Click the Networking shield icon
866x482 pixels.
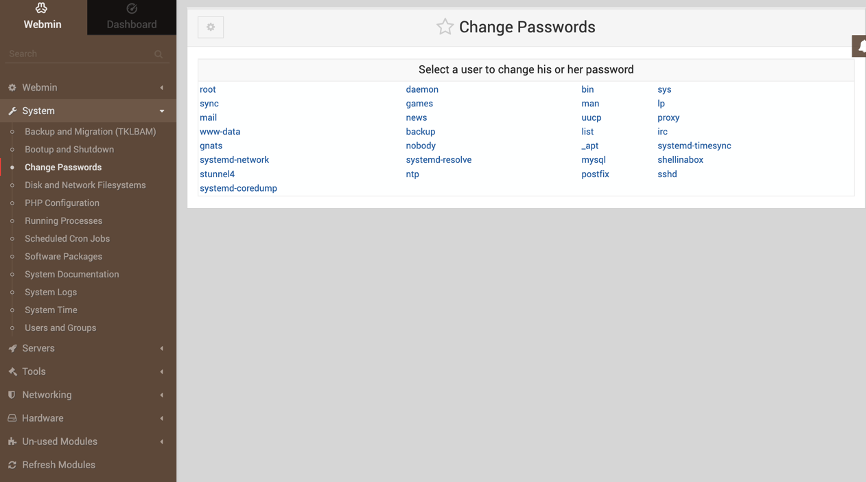tap(12, 395)
